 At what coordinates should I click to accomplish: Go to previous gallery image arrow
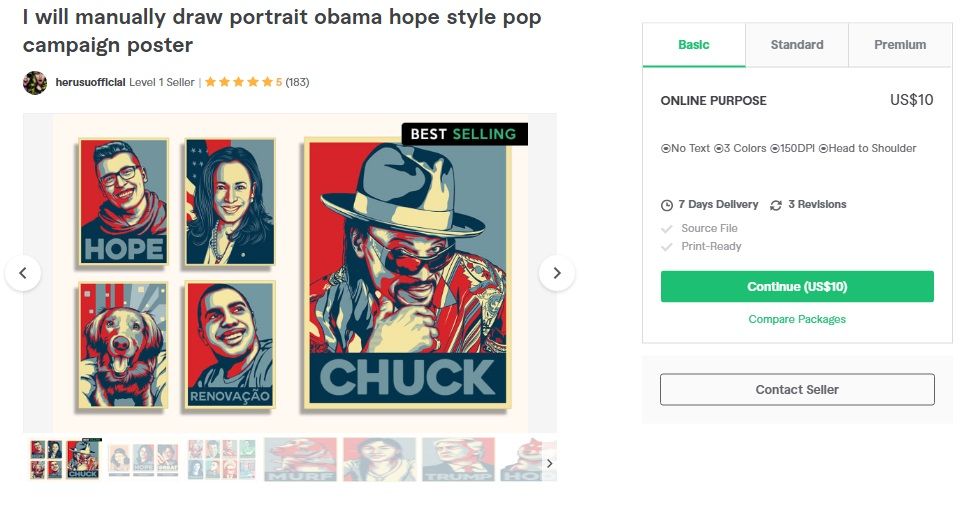[x=23, y=273]
